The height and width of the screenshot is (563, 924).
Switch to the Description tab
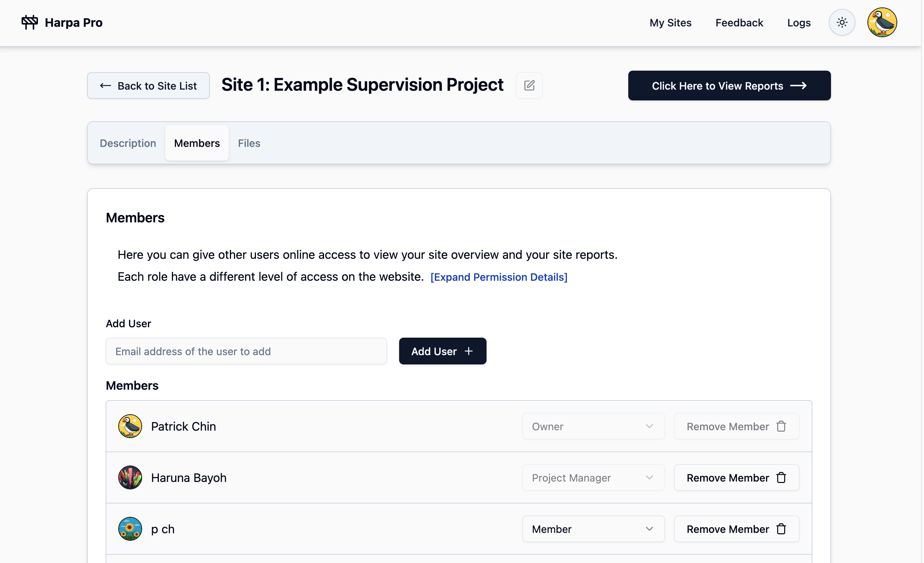tap(128, 143)
